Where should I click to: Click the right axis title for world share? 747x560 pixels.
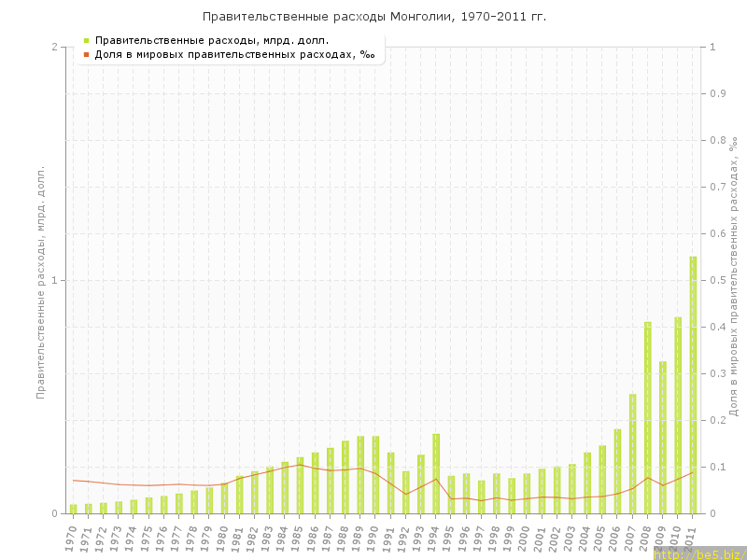pos(734,277)
